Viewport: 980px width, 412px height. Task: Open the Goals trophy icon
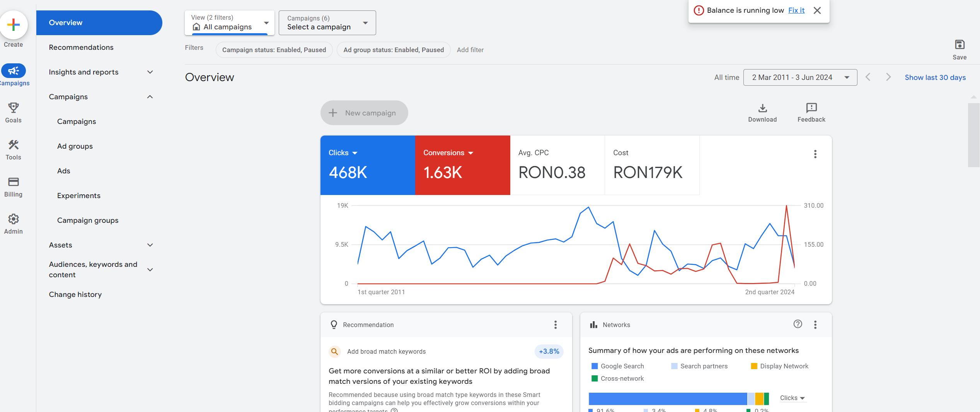[x=14, y=108]
